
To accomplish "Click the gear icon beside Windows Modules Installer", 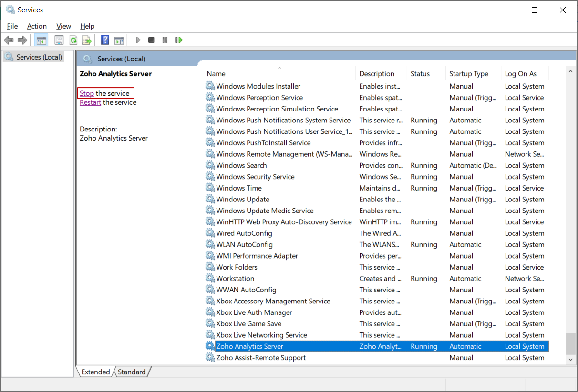I will click(210, 86).
